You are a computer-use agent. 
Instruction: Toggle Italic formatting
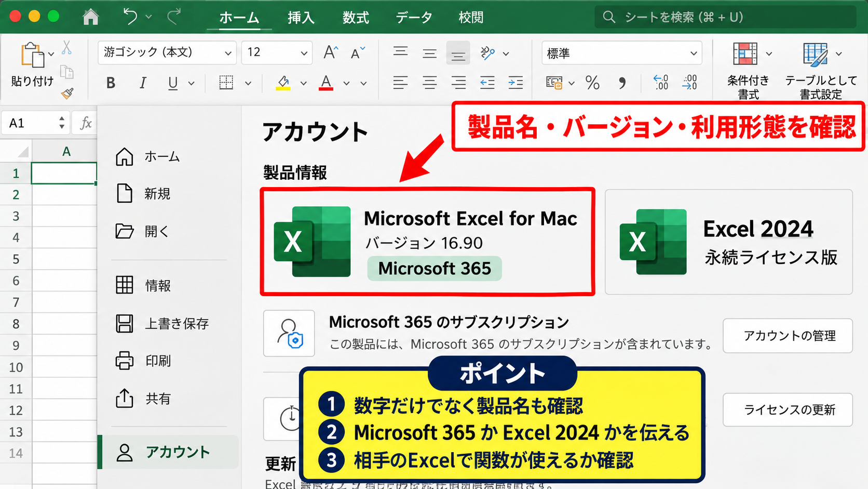142,83
